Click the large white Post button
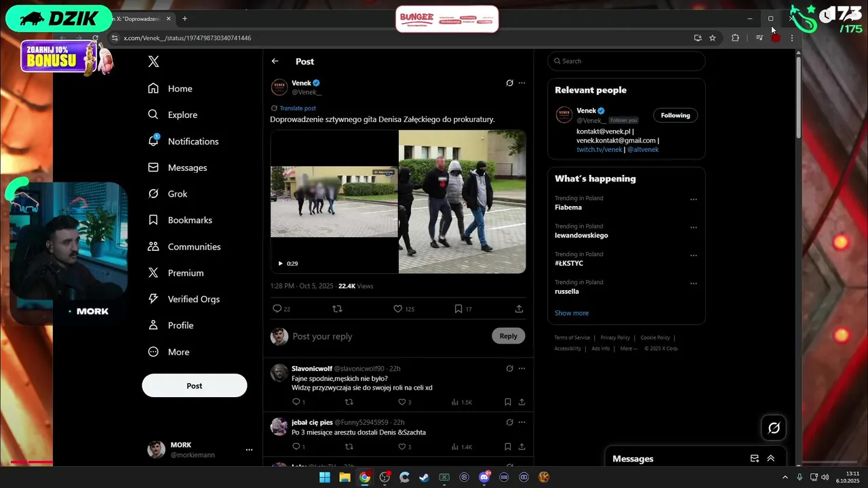 [x=195, y=386]
